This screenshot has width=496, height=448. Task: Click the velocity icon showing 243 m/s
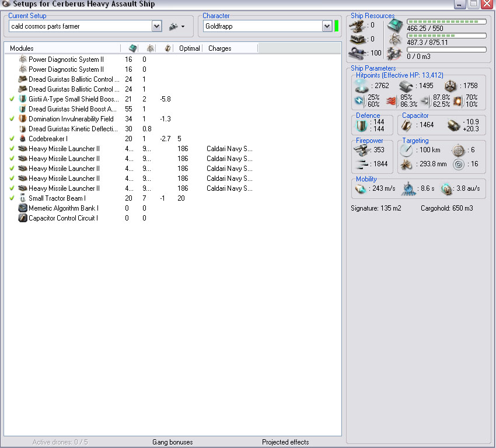[360, 189]
